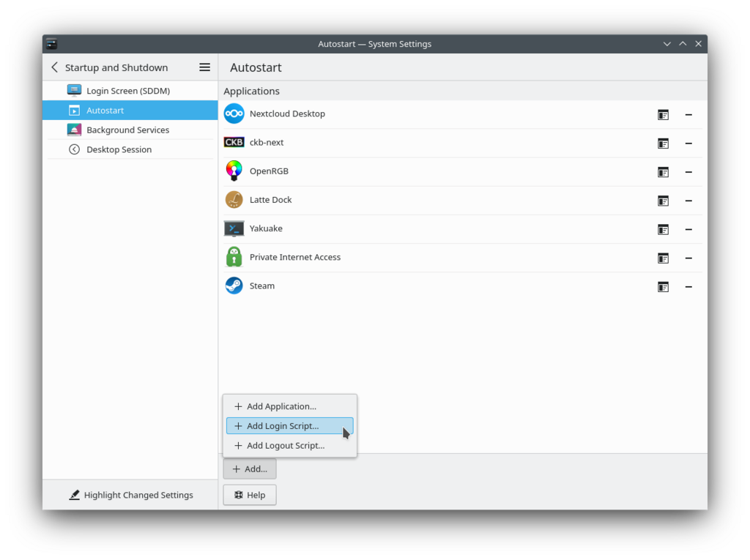This screenshot has width=750, height=560.
Task: Choose Add Application... from the menu
Action: pos(281,406)
